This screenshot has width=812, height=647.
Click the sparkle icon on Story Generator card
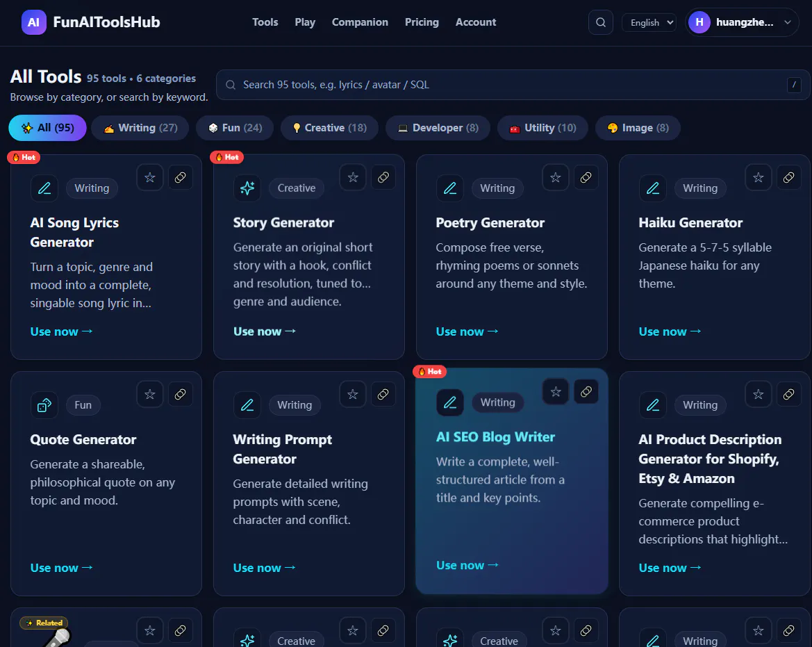[247, 188]
